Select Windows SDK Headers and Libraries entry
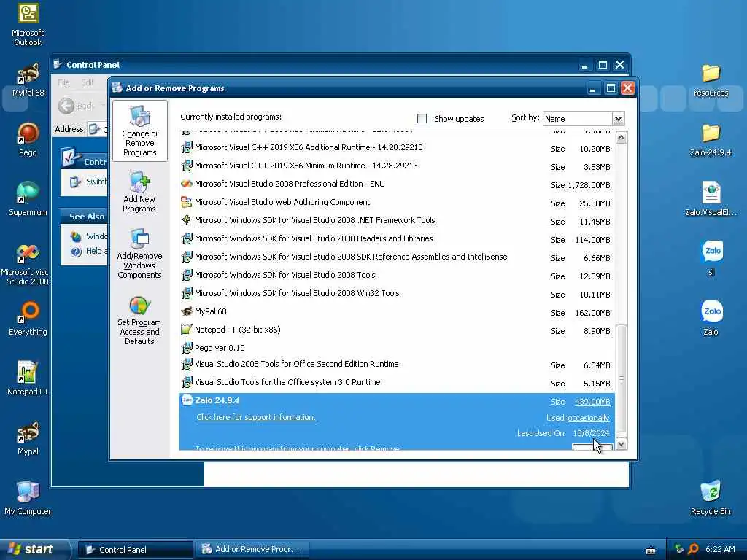This screenshot has width=747, height=560. tap(397, 238)
